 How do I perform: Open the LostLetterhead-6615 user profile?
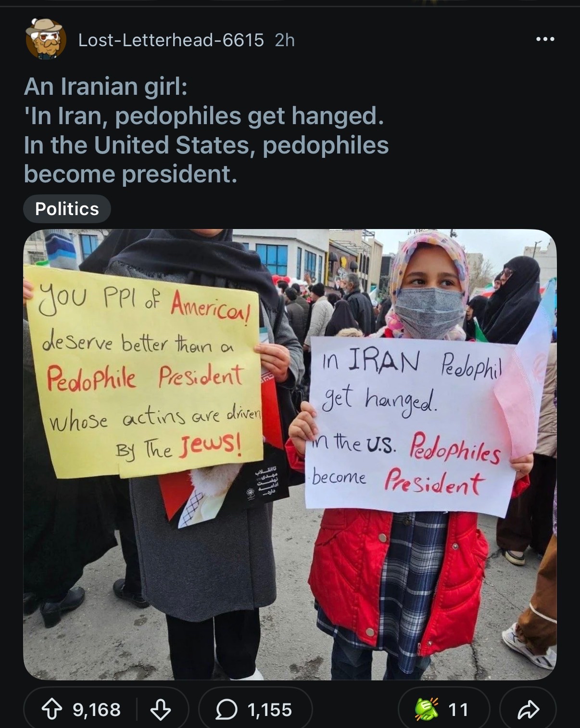pos(171,40)
